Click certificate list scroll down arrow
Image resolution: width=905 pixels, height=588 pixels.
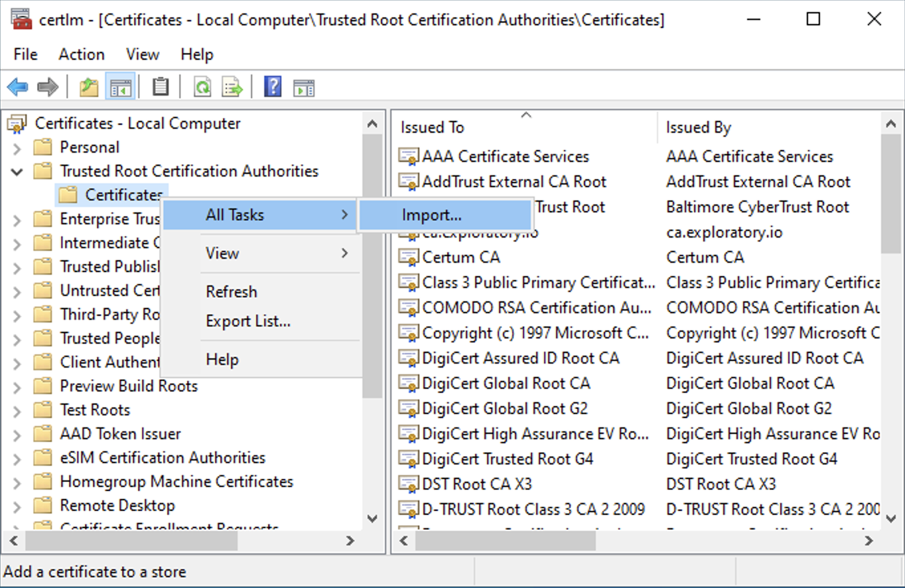click(x=891, y=518)
